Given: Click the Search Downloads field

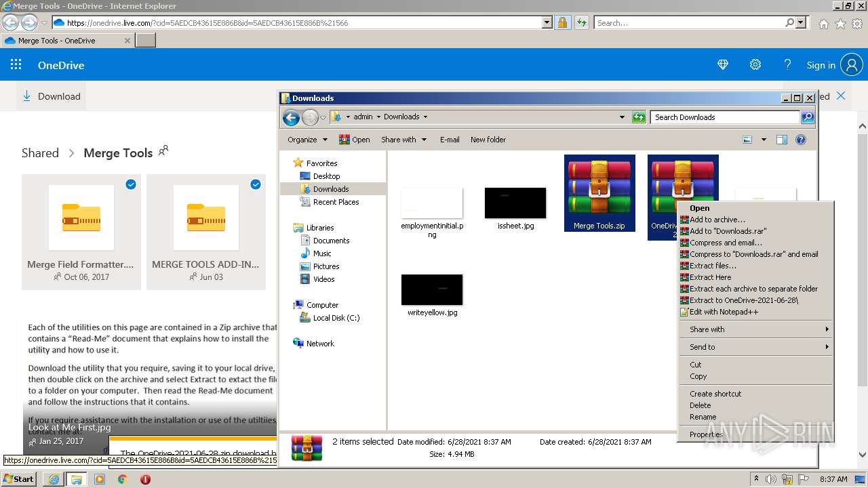Looking at the screenshot, I should click(x=725, y=117).
